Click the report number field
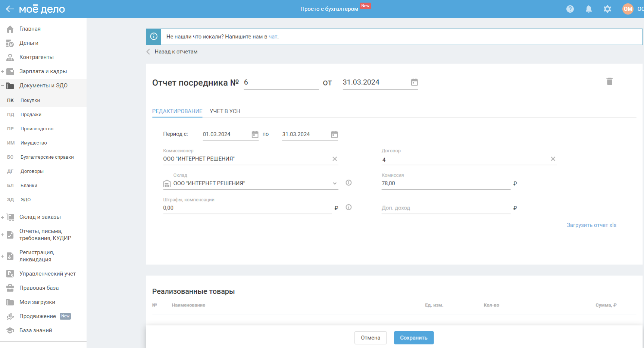Image resolution: width=644 pixels, height=348 pixels. coord(281,83)
